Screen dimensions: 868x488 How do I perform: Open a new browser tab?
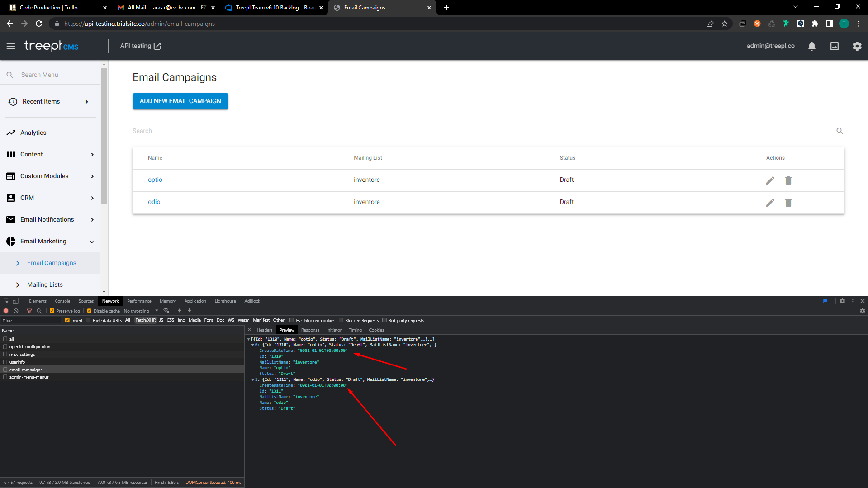click(446, 8)
